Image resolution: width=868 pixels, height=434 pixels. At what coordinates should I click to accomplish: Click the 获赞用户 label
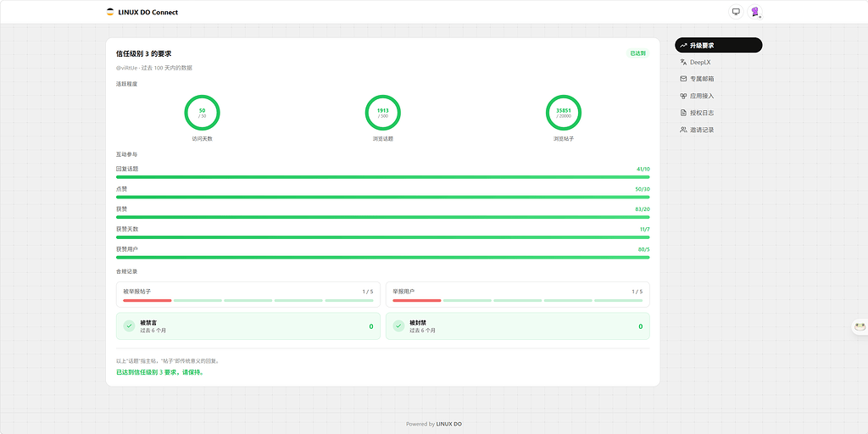pyautogui.click(x=127, y=250)
